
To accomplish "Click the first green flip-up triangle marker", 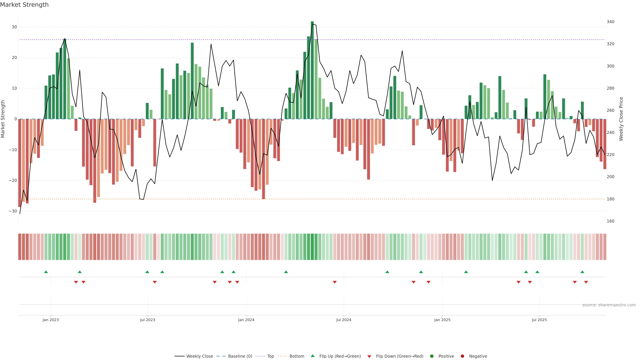I will point(46,272).
